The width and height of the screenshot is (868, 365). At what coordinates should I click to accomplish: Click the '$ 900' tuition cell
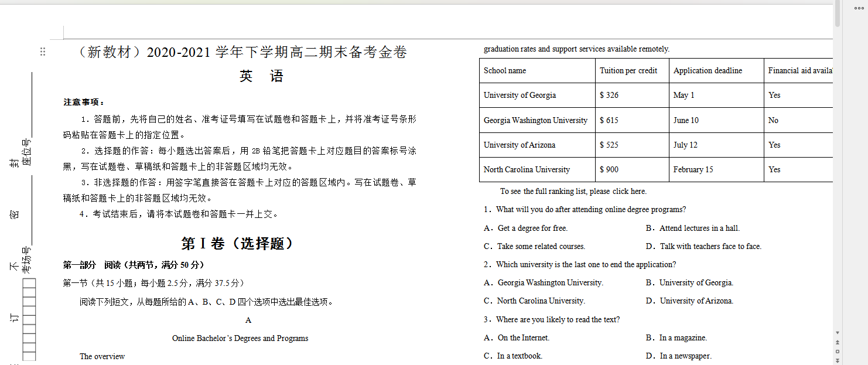632,169
